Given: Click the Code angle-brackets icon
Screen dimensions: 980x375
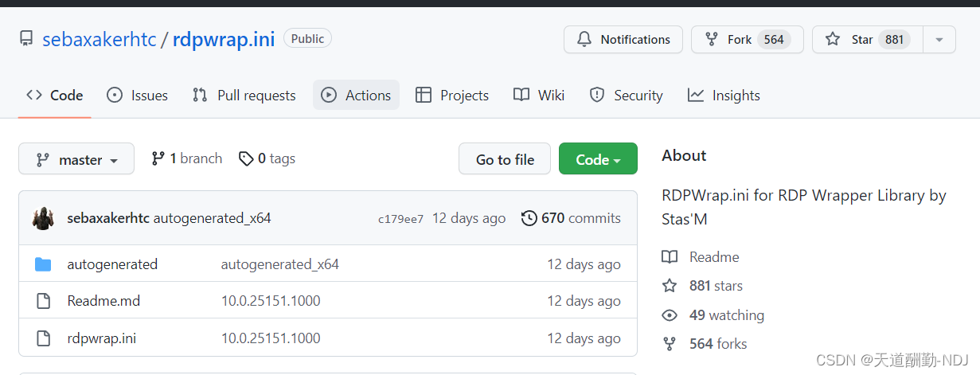Looking at the screenshot, I should click(34, 96).
